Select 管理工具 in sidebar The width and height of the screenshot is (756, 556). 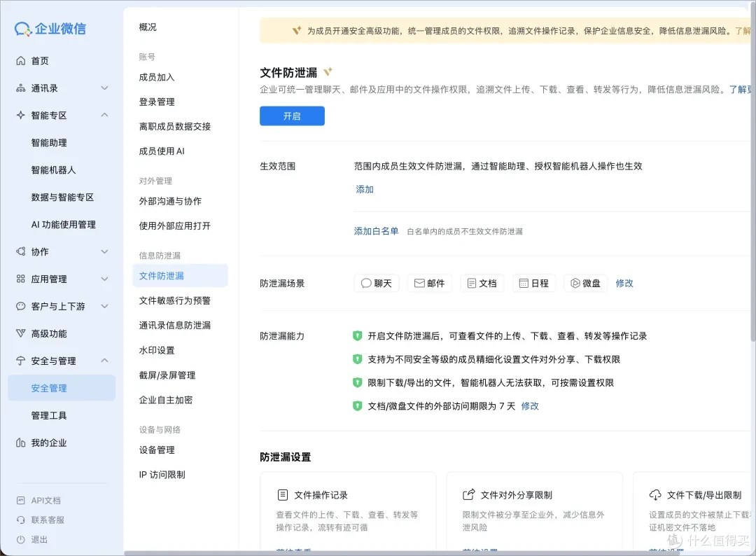[x=49, y=416]
